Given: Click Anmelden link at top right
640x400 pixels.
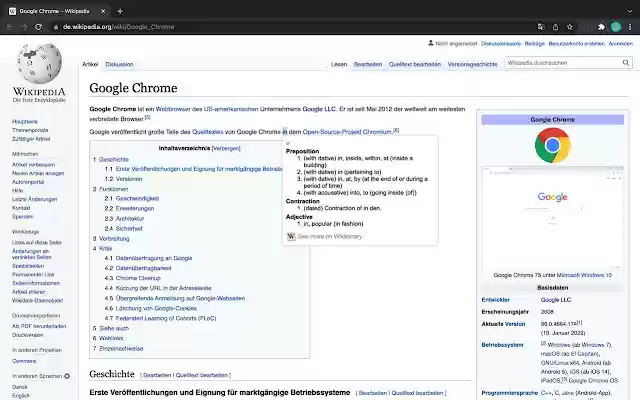Looking at the screenshot, I should coord(620,44).
